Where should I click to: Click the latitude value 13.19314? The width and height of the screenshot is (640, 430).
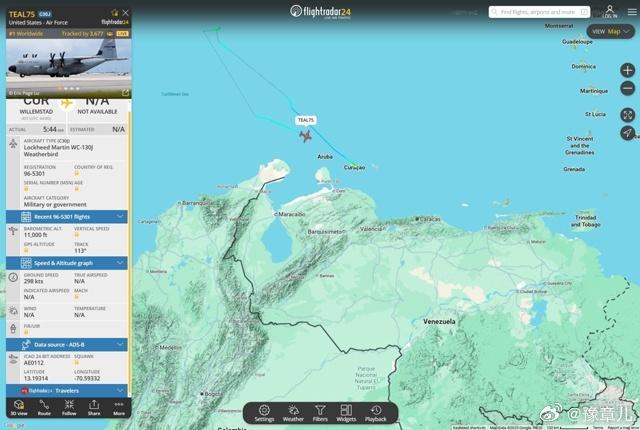pos(36,379)
